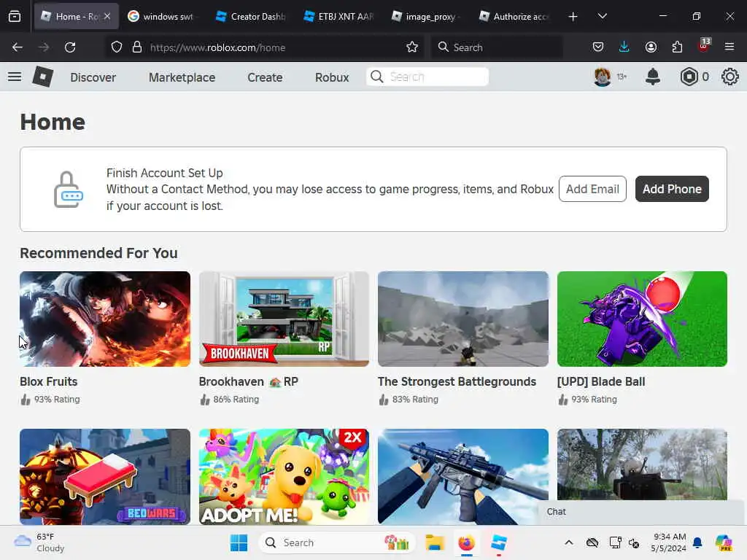Click the Firefox address bar URL
The width and height of the screenshot is (747, 560).
[217, 47]
